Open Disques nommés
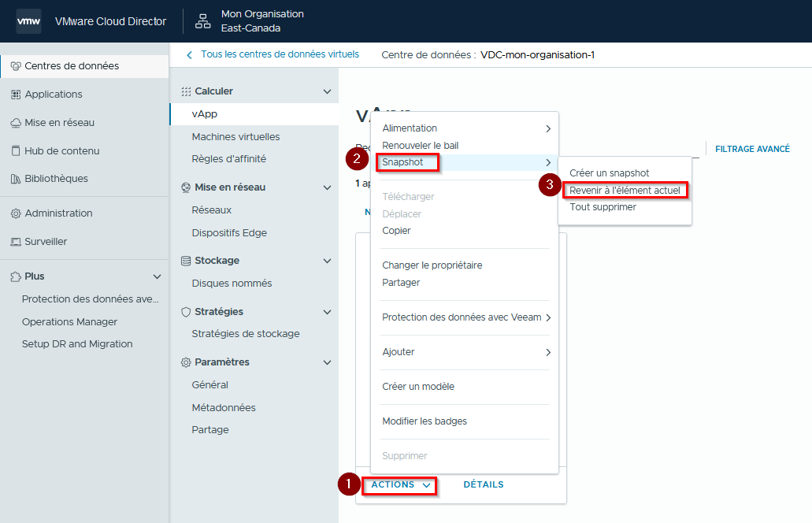 tap(232, 284)
